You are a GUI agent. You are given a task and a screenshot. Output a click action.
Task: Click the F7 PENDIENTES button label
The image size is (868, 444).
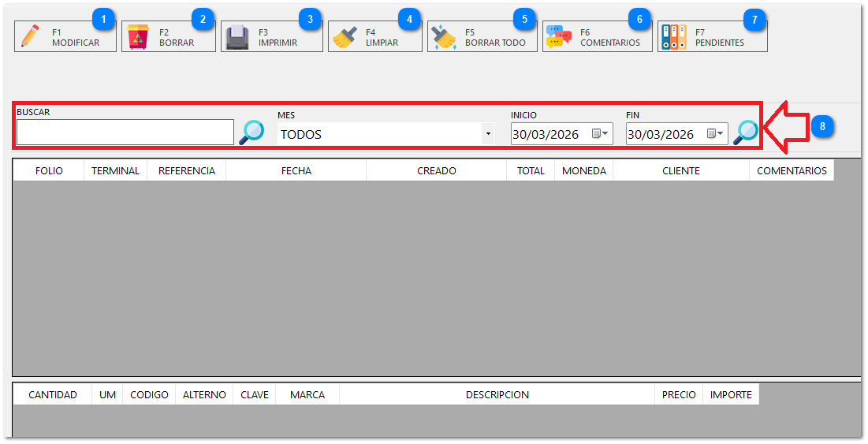[x=720, y=38]
